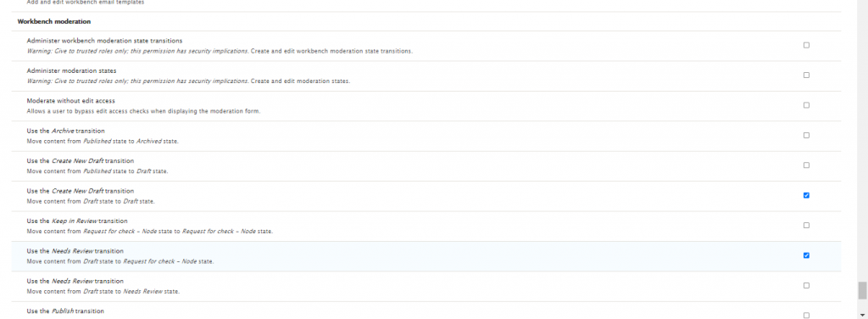
Task: Click 'Move content from Published state to Draft' text
Action: pos(97,171)
